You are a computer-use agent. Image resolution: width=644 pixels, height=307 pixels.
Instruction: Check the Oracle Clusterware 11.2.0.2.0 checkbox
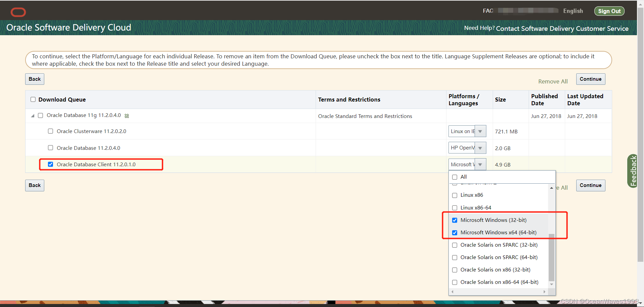coord(50,131)
